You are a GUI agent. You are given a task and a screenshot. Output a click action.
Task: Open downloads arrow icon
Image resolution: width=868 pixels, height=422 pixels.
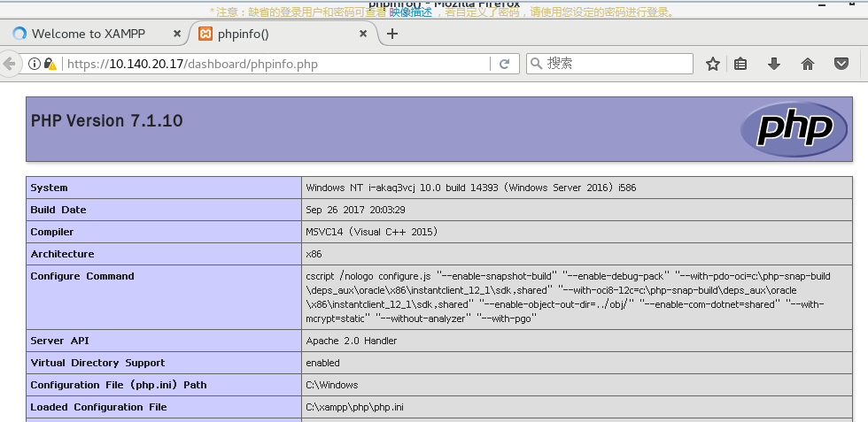774,65
